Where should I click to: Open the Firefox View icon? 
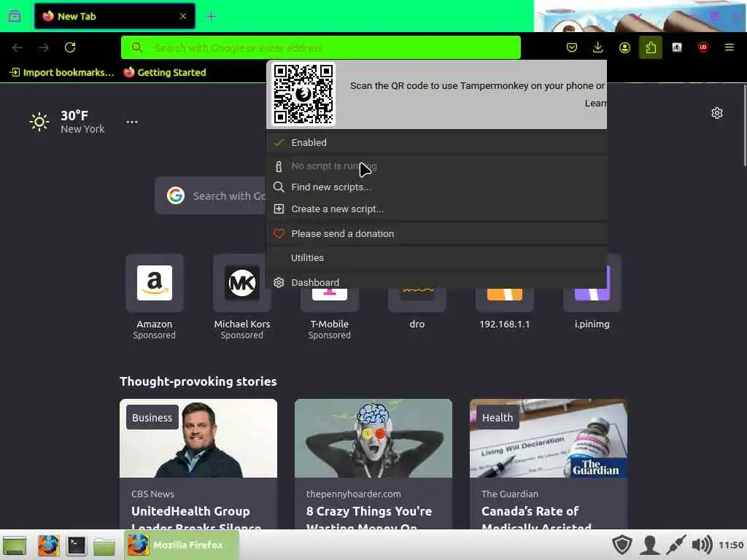click(x=15, y=16)
